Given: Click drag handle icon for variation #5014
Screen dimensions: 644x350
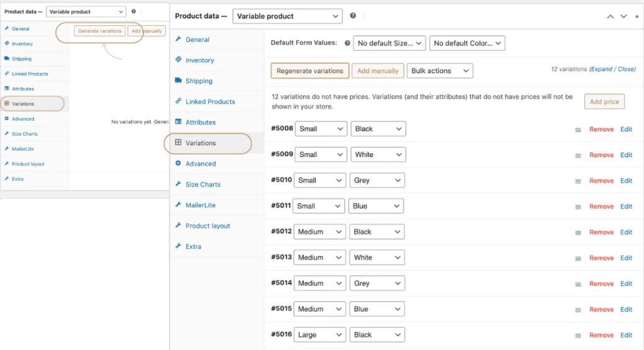Looking at the screenshot, I should [x=578, y=285].
